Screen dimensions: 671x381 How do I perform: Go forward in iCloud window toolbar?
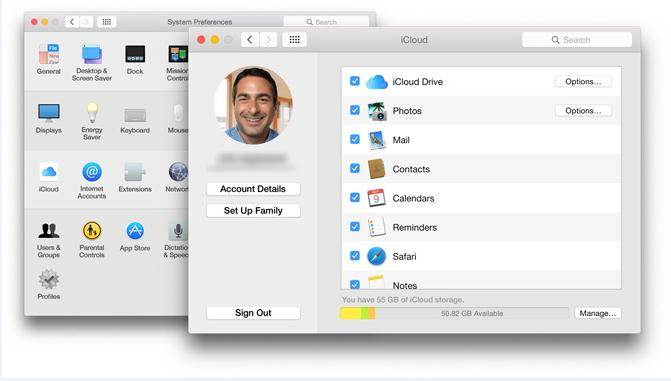pos(268,40)
